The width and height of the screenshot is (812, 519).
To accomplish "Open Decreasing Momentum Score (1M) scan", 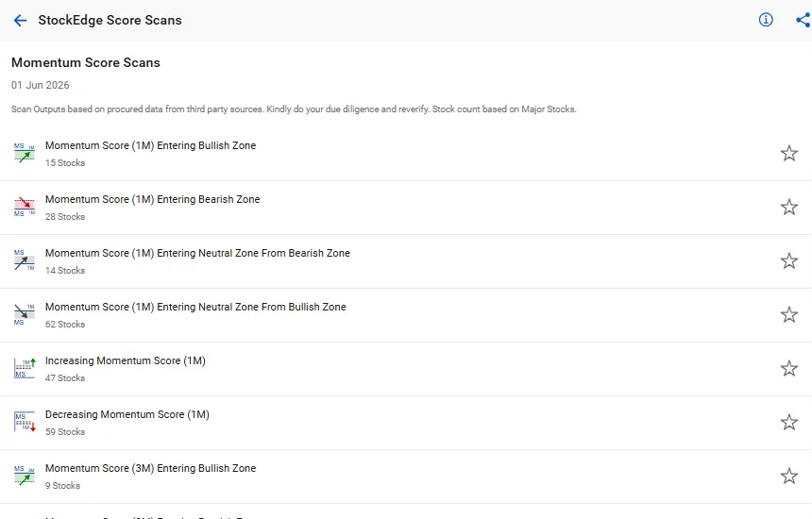I will tap(406, 423).
